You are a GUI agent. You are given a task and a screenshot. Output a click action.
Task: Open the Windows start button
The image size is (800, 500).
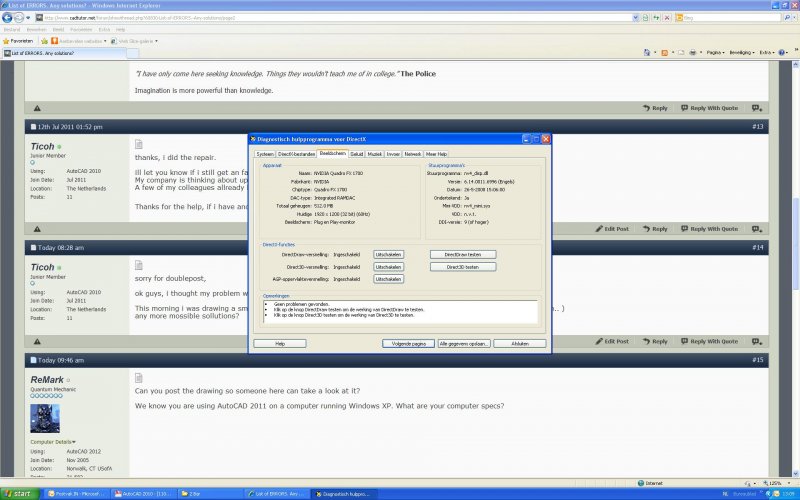pyautogui.click(x=19, y=494)
